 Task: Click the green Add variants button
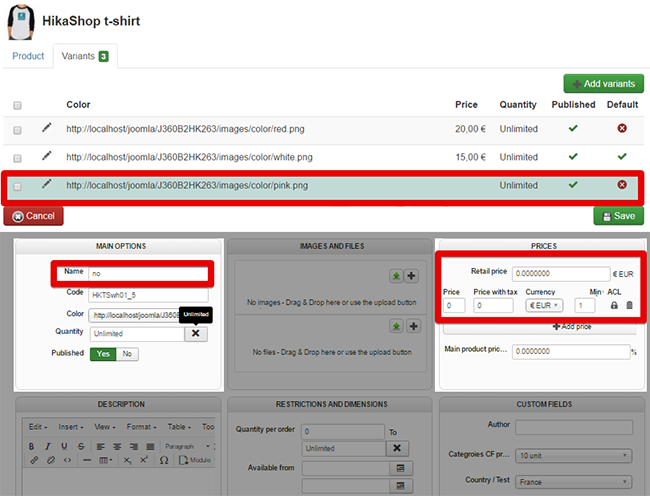click(x=603, y=84)
